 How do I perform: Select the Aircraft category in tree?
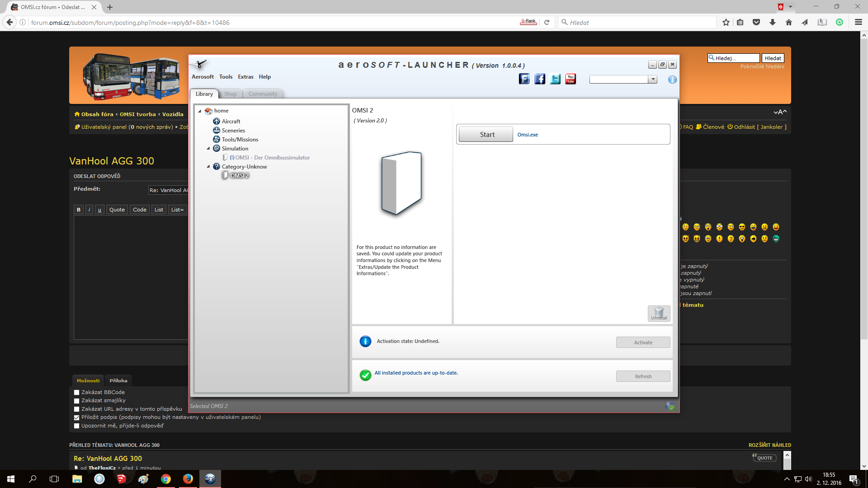pos(231,122)
